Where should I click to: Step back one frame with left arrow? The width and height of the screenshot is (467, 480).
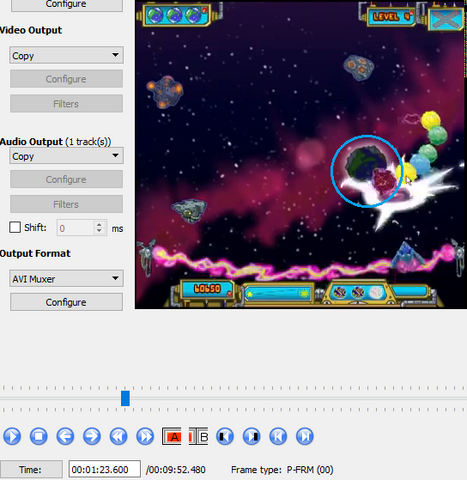pos(65,436)
